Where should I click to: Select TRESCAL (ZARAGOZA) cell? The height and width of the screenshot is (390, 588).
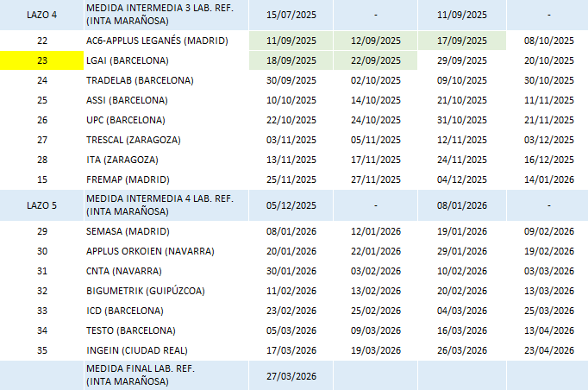pyautogui.click(x=166, y=140)
